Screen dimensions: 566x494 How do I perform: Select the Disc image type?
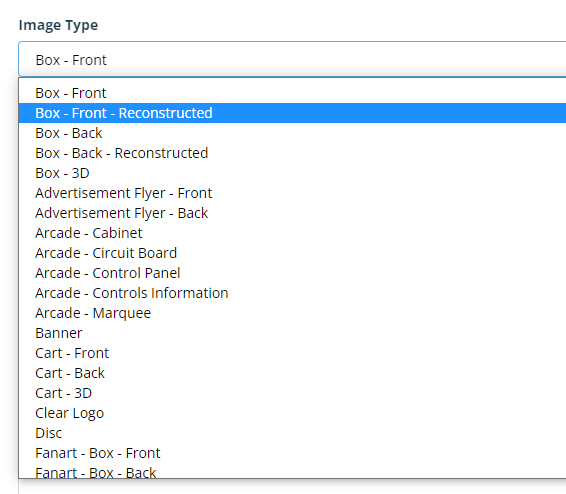(292, 433)
